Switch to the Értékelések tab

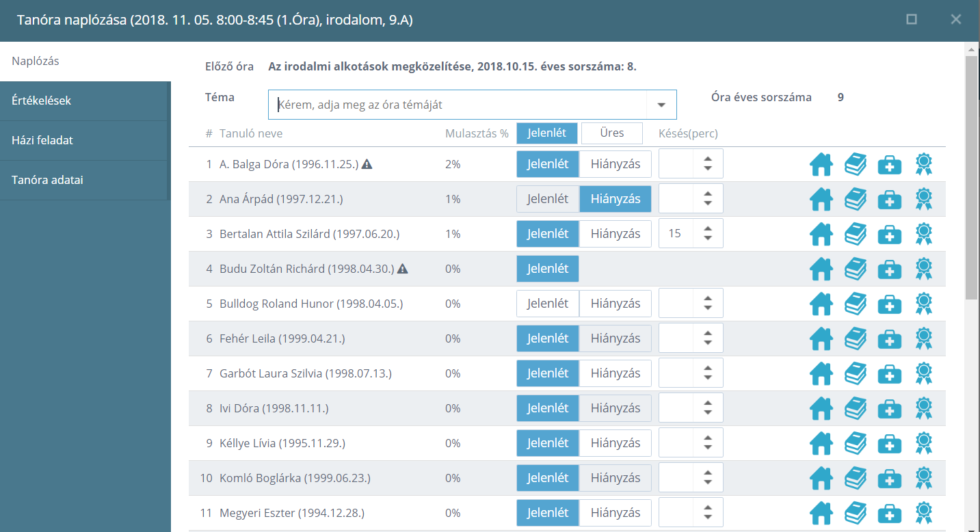pyautogui.click(x=83, y=101)
